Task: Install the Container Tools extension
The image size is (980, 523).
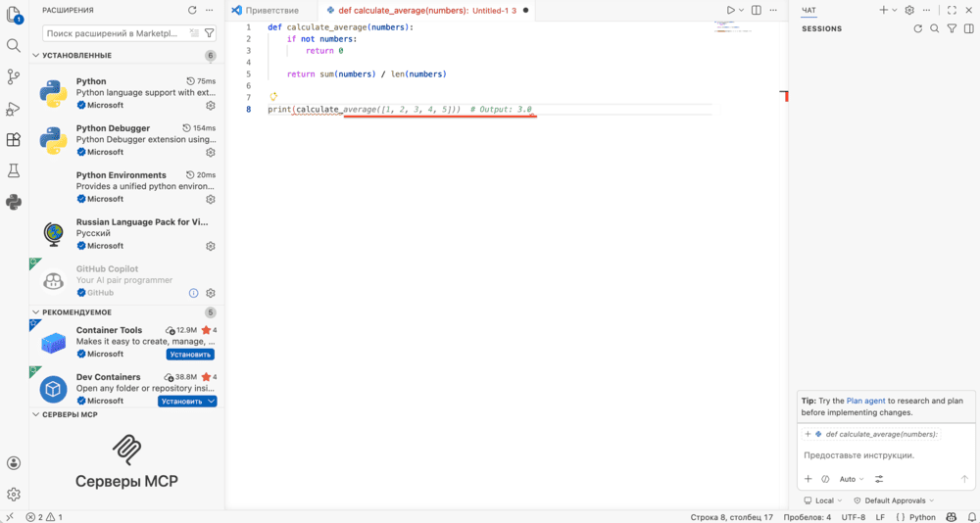Action: coord(191,355)
